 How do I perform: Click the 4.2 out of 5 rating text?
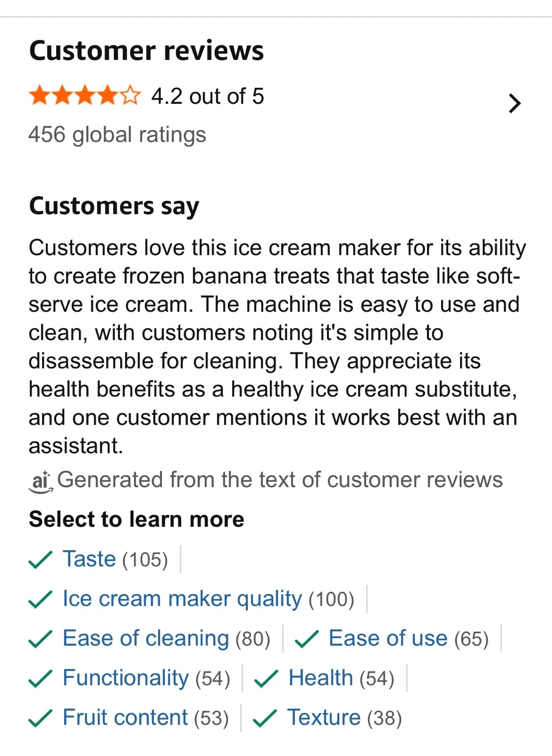click(x=207, y=97)
